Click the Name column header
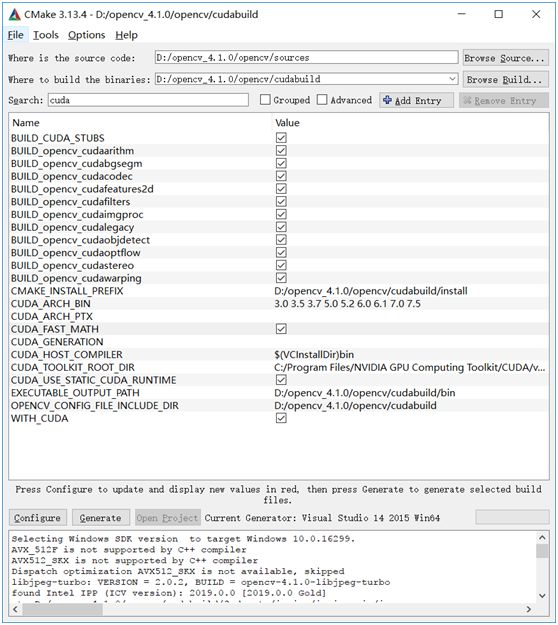 pos(26,123)
